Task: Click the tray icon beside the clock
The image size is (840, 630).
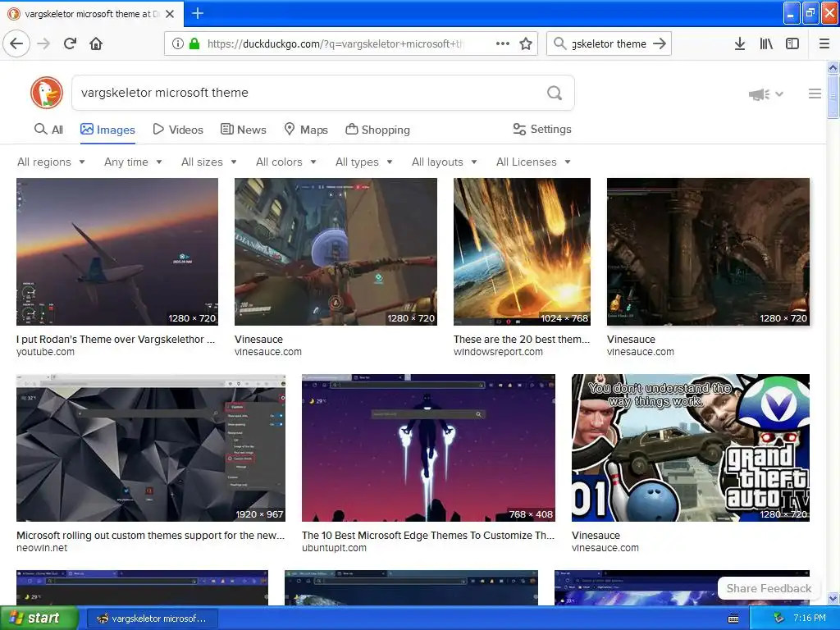Action: [x=779, y=619]
